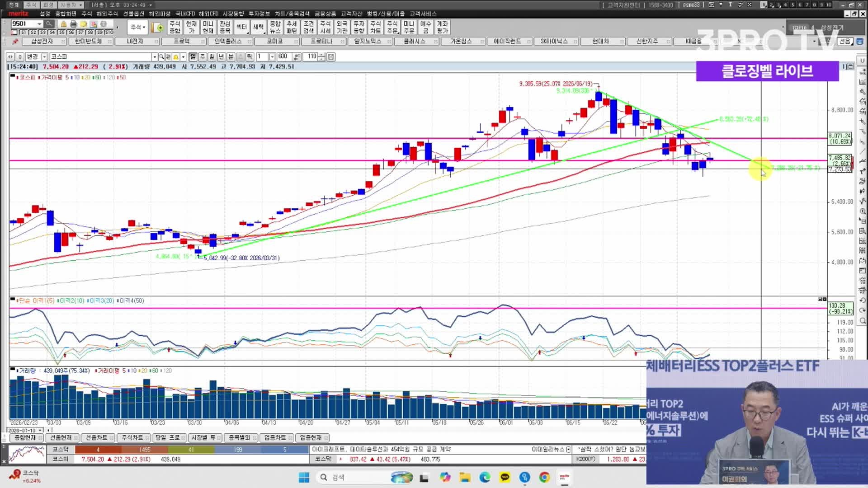Open the date 2026-07-10 dropdown
Image resolution: width=868 pixels, height=488 pixels.
tap(40, 431)
